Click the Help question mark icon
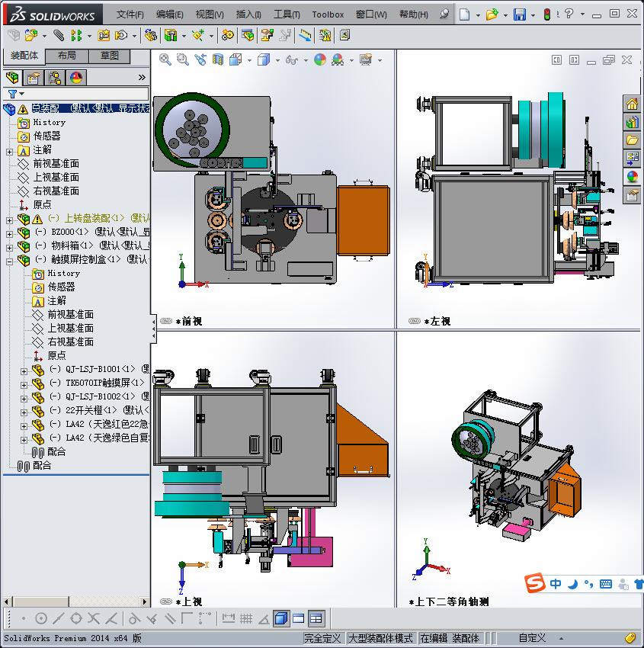Screen dimensions: 644x648 (569, 14)
